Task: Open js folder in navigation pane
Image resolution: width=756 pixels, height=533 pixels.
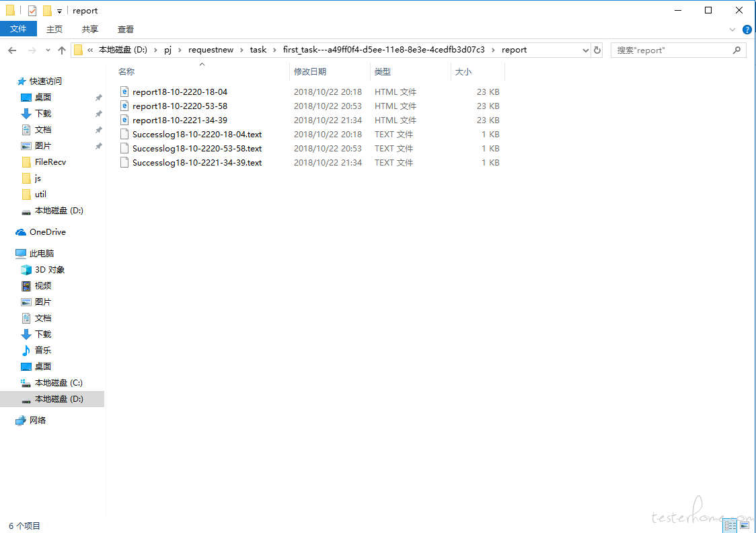Action: pos(38,178)
